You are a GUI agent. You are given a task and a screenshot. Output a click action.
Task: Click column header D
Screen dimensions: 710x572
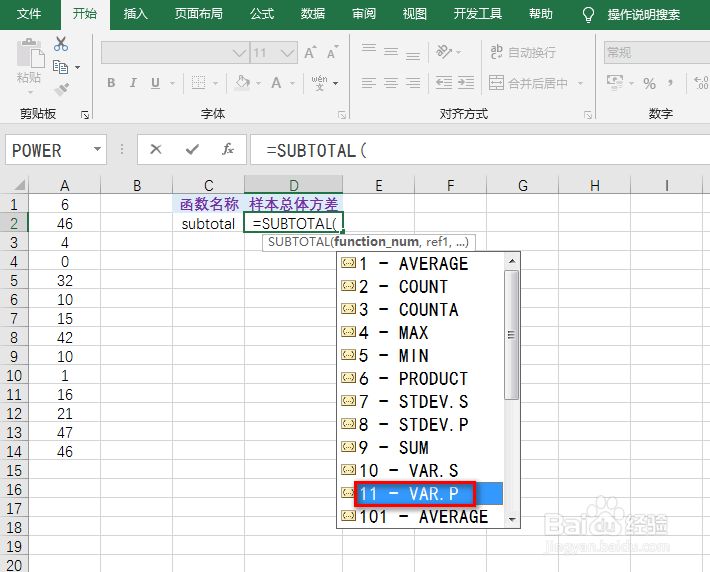(x=293, y=185)
